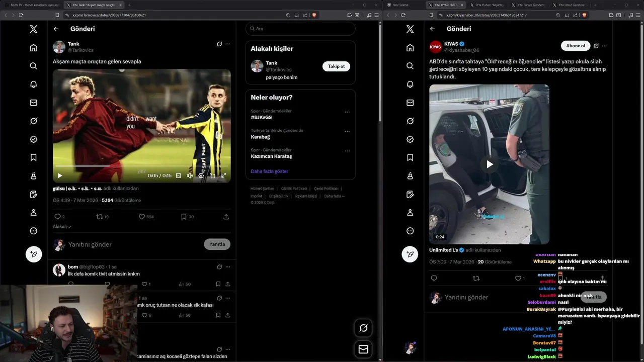Viewport: 644px width, 362px height.
Task: Open Grok icon in left X sidebar
Action: [33, 121]
